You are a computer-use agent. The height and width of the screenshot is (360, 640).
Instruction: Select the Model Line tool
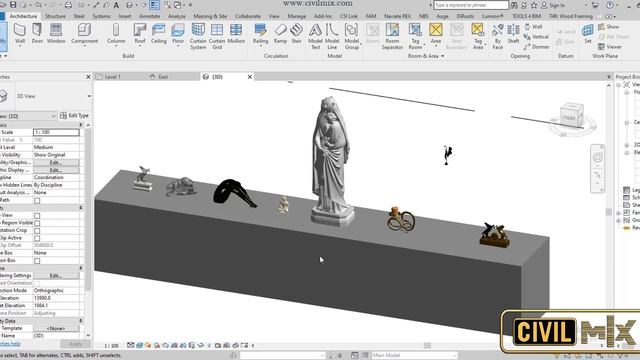(x=332, y=36)
